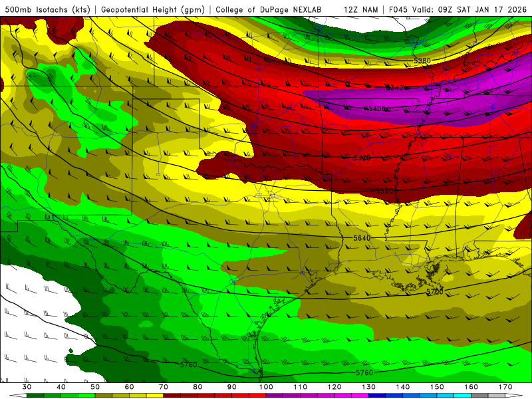Screen dimensions: 532x399
Task: Click the 30 knot colorbar label
Action: pyautogui.click(x=27, y=387)
